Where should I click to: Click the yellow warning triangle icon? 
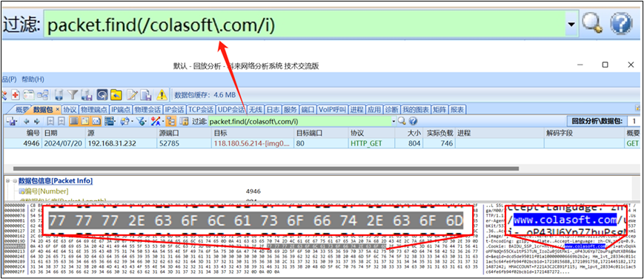click(162, 95)
